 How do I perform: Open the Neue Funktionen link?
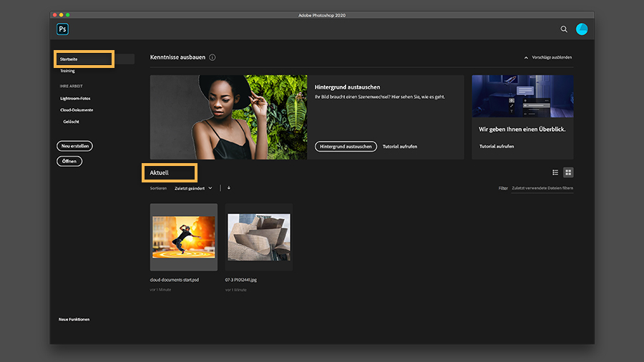(x=74, y=319)
